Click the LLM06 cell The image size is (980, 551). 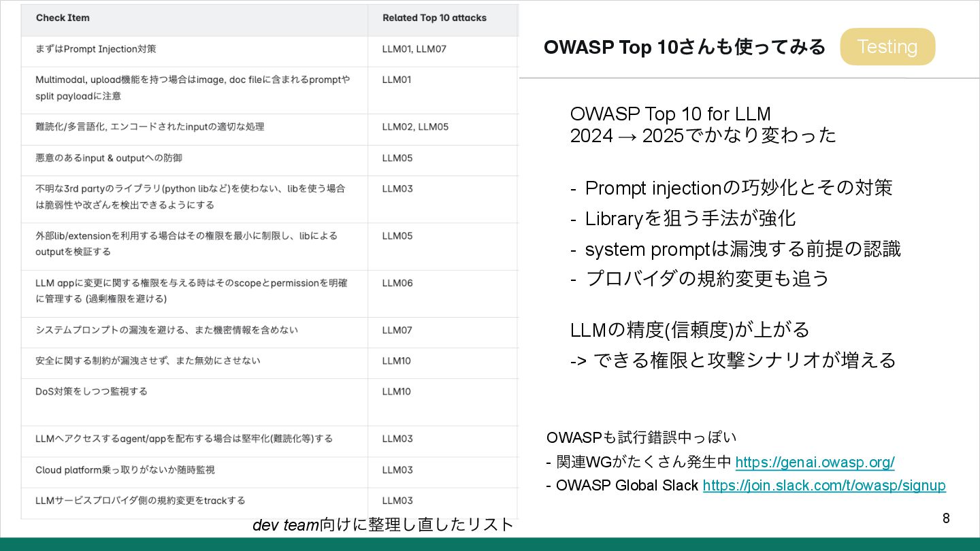coord(397,283)
